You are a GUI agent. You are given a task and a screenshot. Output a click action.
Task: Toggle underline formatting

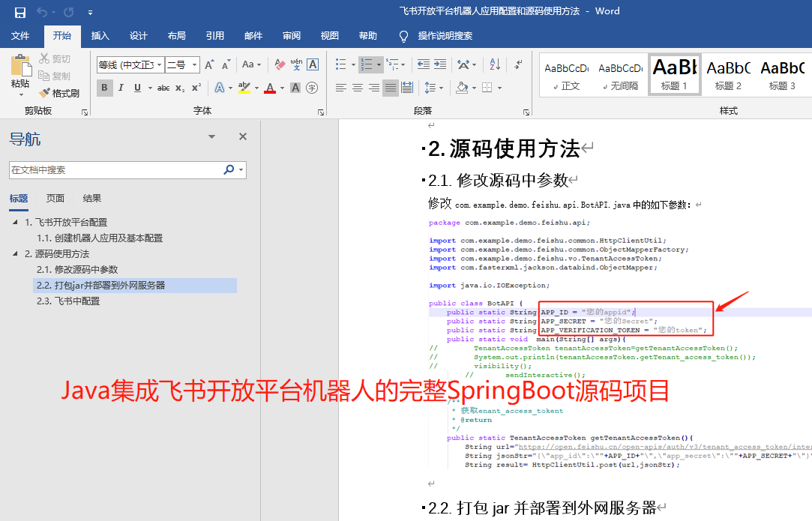pyautogui.click(x=137, y=86)
